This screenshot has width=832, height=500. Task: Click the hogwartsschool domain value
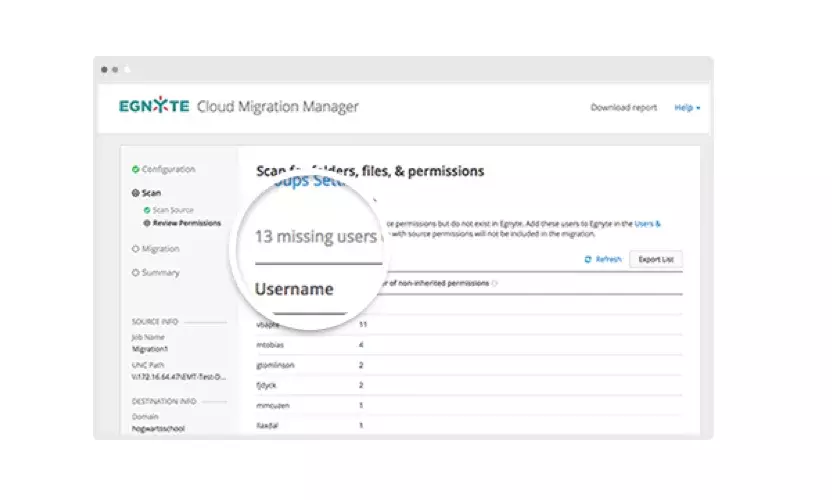pyautogui.click(x=158, y=428)
